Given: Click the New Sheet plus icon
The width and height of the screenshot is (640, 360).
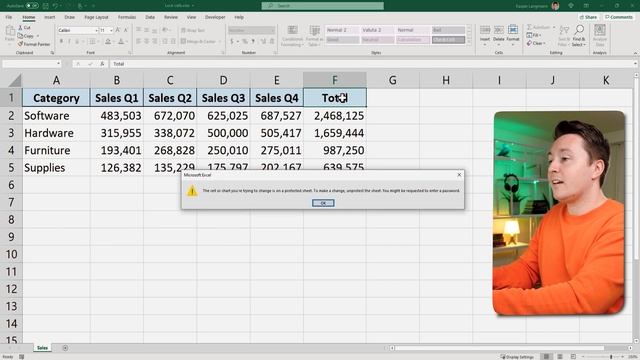Looking at the screenshot, I should click(x=65, y=348).
